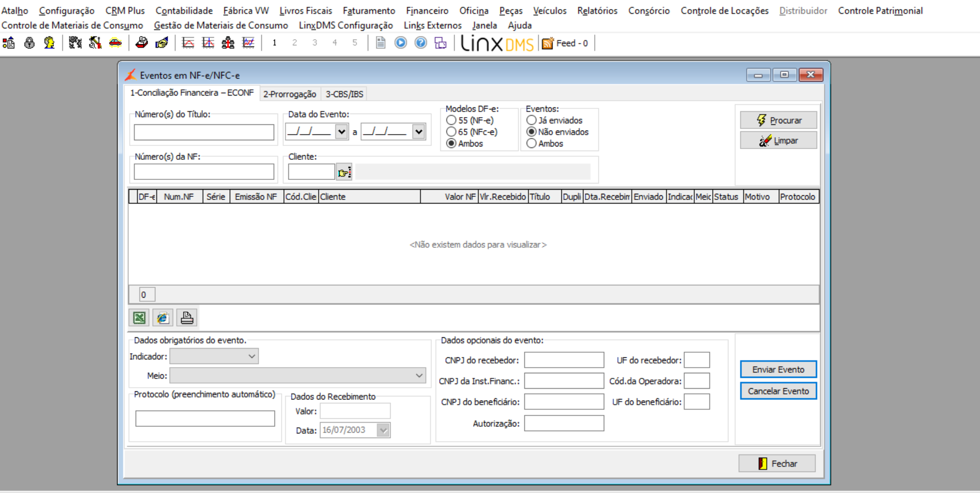Screen dimensions: 980x493
Task: Click the red car toolbar icon
Action: tap(115, 43)
